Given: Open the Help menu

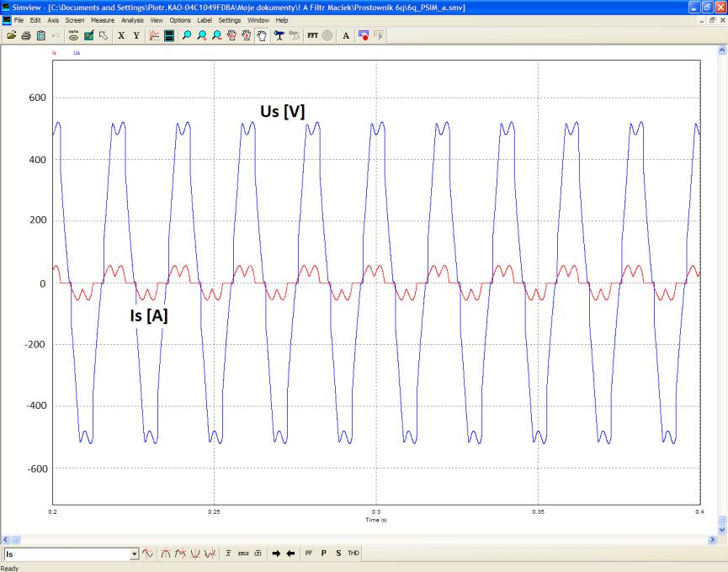Looking at the screenshot, I should pyautogui.click(x=282, y=20).
